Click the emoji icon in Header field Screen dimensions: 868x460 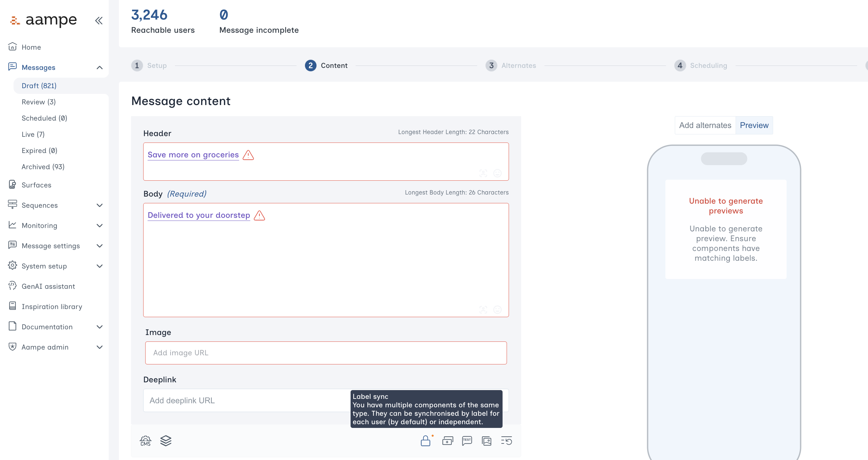click(497, 173)
